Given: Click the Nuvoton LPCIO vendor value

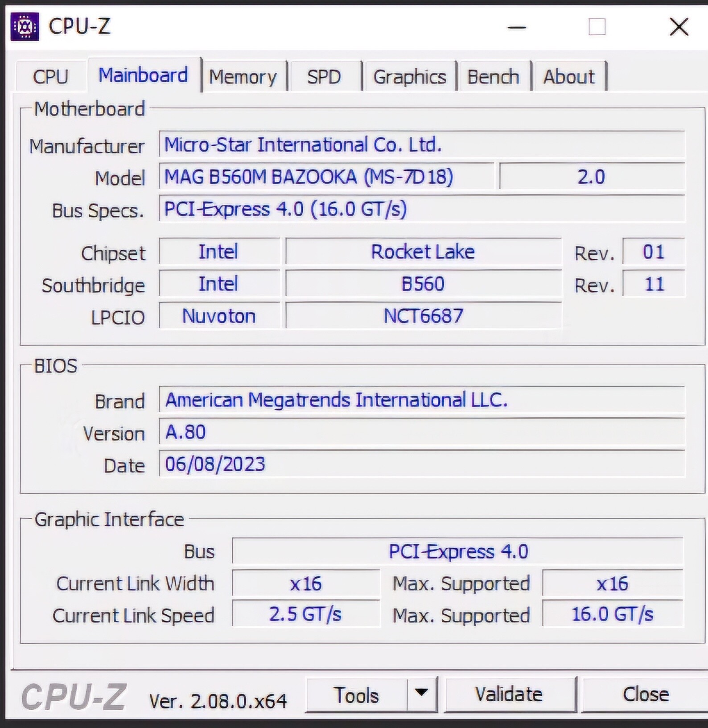Looking at the screenshot, I should pyautogui.click(x=219, y=316).
